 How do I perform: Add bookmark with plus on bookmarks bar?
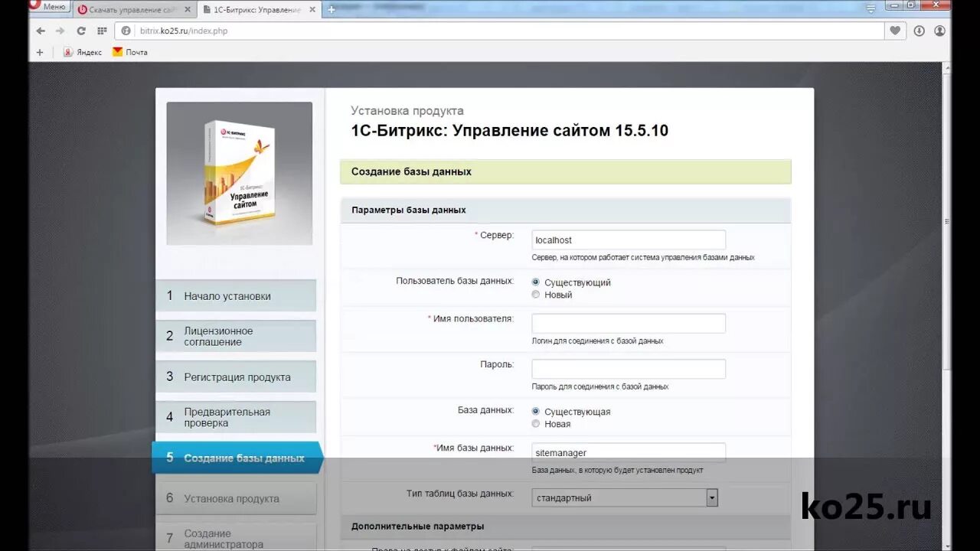pyautogui.click(x=40, y=52)
